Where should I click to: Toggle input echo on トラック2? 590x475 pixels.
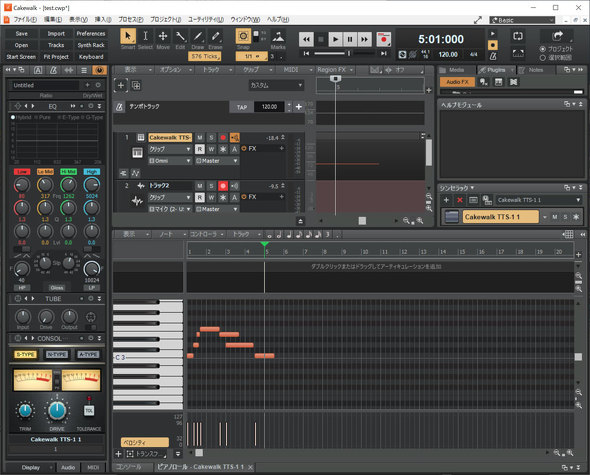234,186
